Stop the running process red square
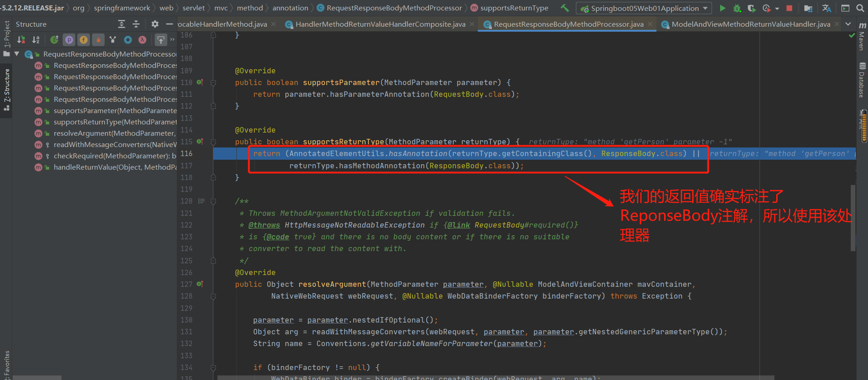The height and width of the screenshot is (380, 868). [789, 8]
